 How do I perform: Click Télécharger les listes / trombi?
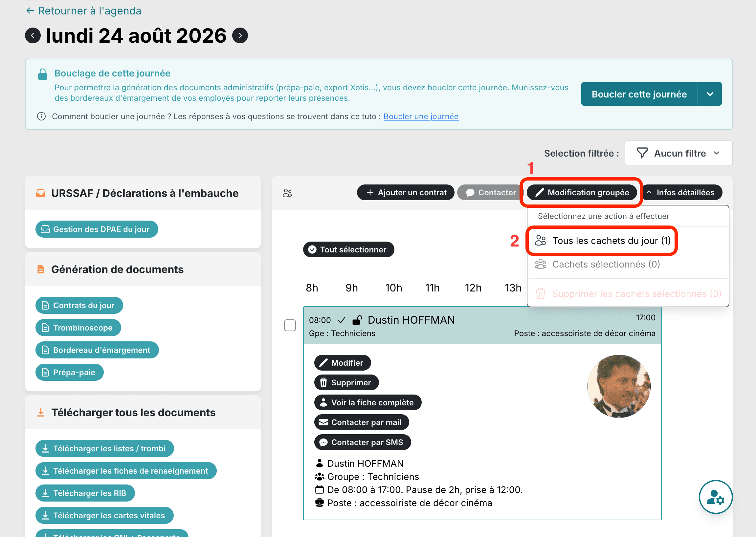pyautogui.click(x=104, y=448)
